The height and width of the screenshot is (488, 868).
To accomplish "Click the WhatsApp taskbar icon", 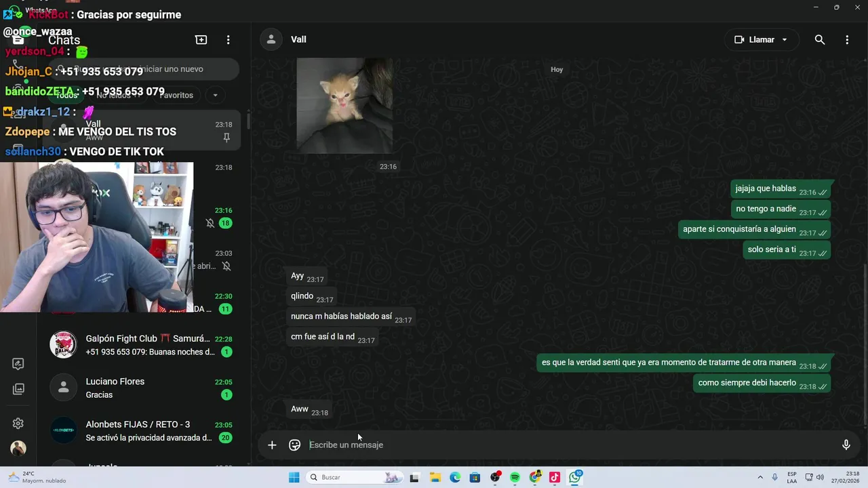I will [x=575, y=478].
